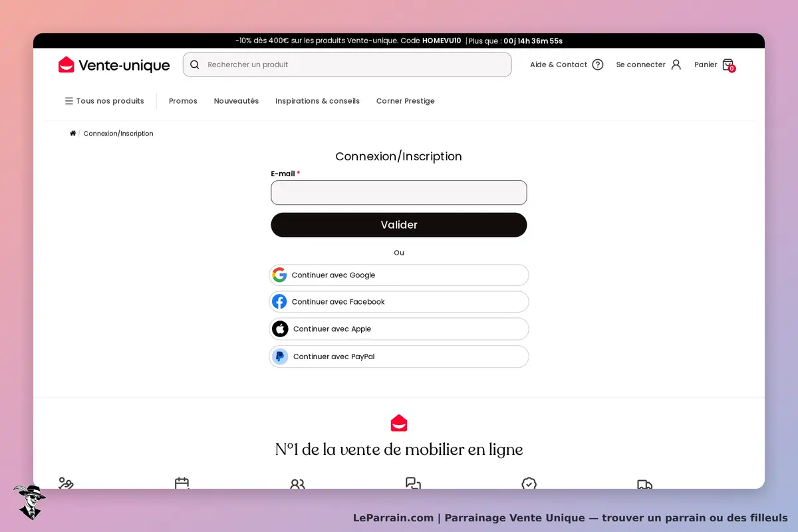Open Tous nos produits menu
This screenshot has width=798, height=532.
click(104, 101)
